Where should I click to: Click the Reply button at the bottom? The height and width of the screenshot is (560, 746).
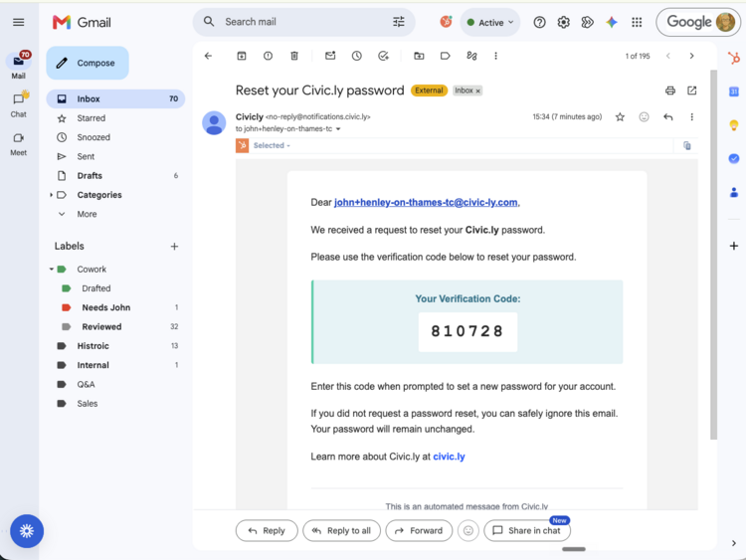(267, 530)
